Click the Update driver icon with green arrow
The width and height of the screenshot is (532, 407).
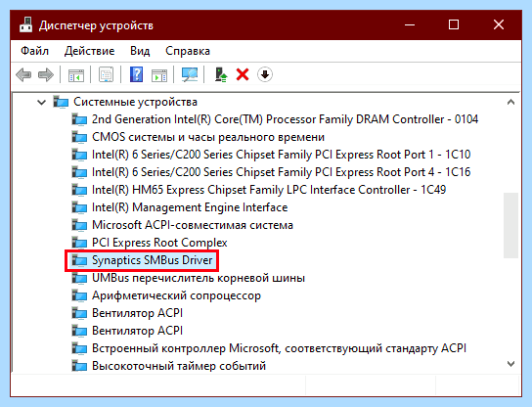click(221, 74)
